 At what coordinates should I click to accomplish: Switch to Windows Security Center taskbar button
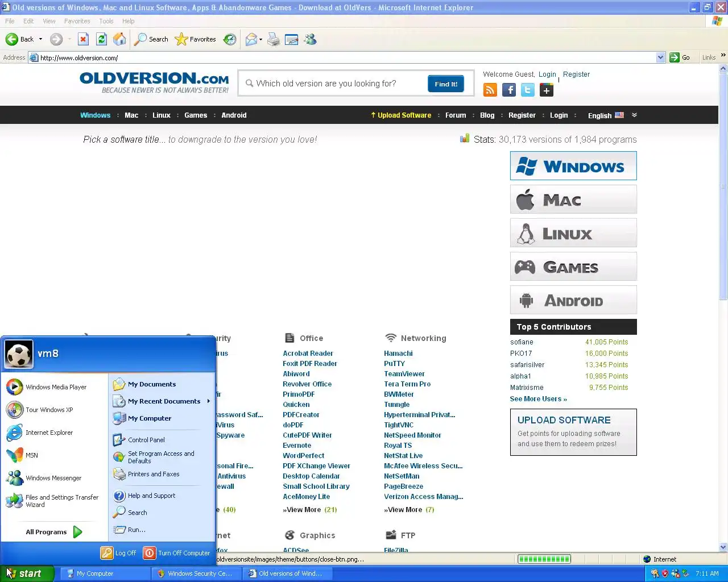click(196, 573)
